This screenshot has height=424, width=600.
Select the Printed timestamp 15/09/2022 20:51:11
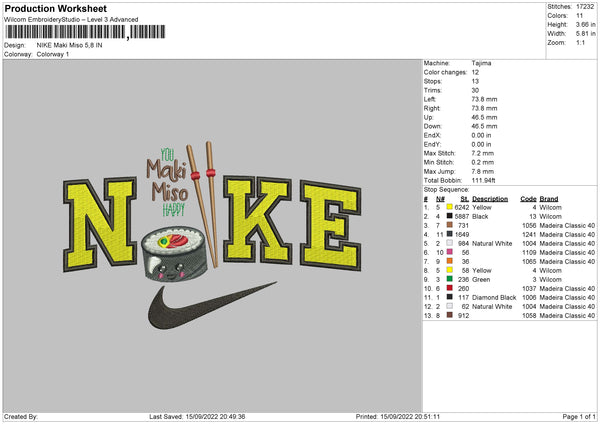pyautogui.click(x=410, y=416)
